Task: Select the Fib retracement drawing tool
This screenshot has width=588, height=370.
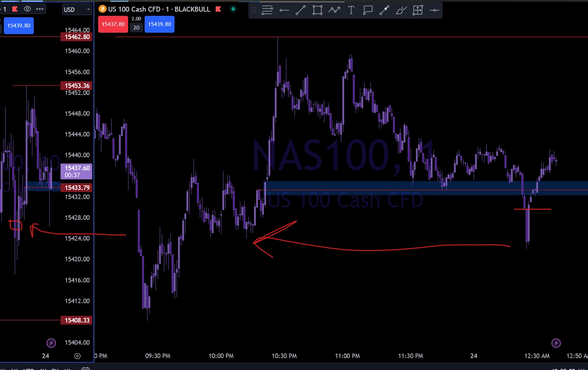Action: click(x=267, y=10)
